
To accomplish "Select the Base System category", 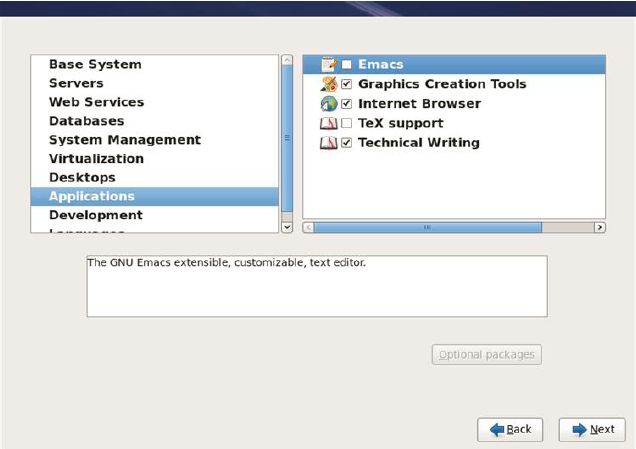I will pyautogui.click(x=155, y=64).
